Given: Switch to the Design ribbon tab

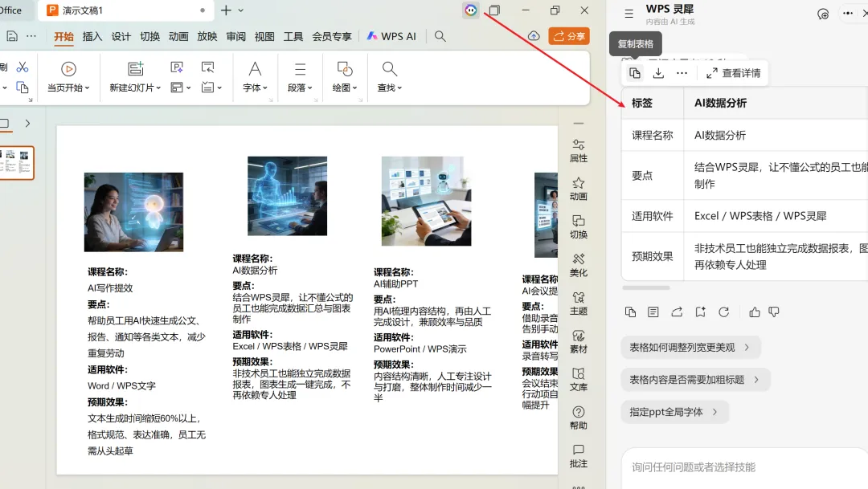Looking at the screenshot, I should point(121,36).
